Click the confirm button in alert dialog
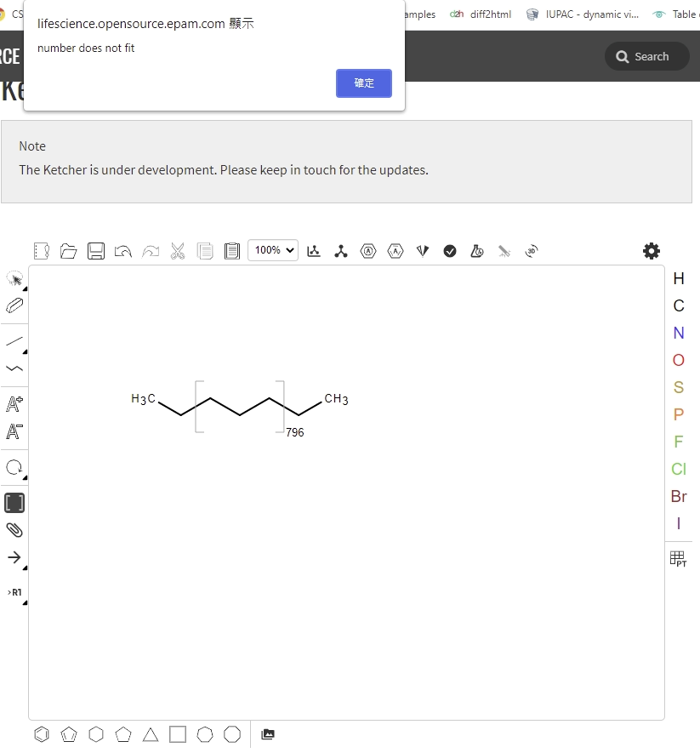The width and height of the screenshot is (700, 753). coord(363,83)
